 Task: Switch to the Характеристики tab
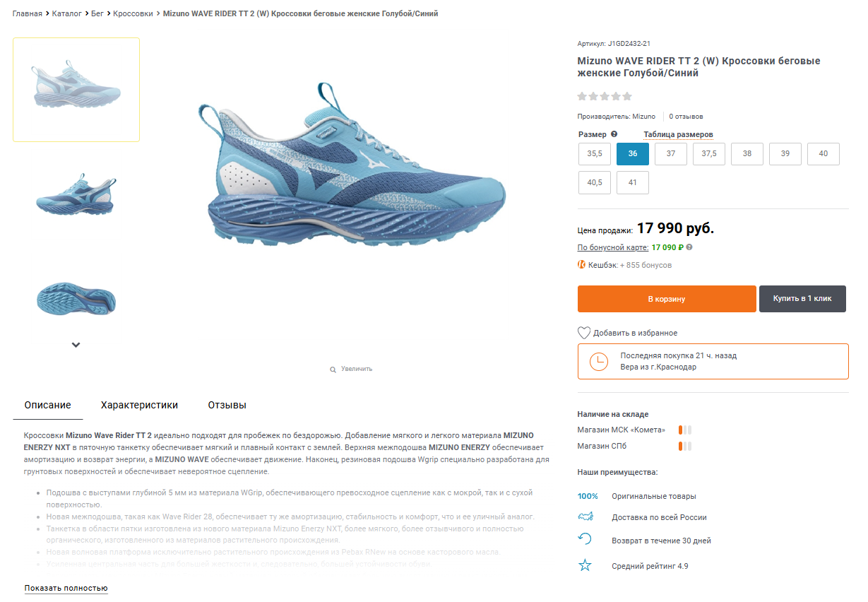[x=139, y=405]
